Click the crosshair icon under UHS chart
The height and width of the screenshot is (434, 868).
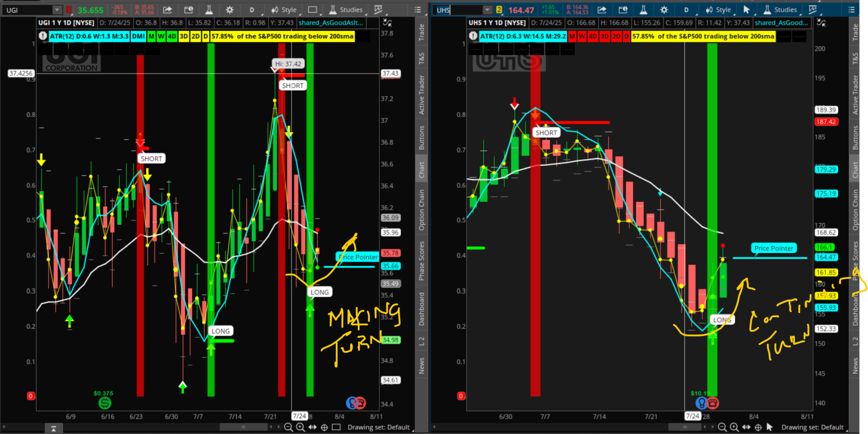click(x=758, y=427)
